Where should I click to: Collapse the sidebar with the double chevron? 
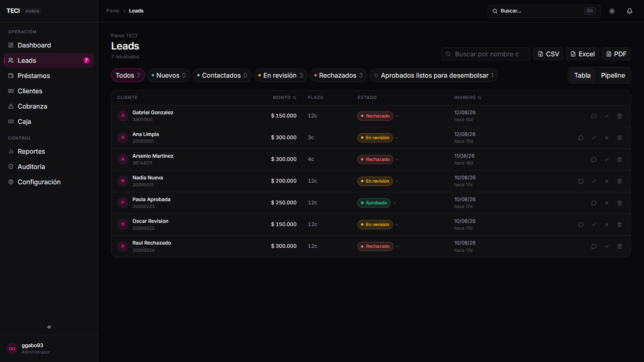49,327
